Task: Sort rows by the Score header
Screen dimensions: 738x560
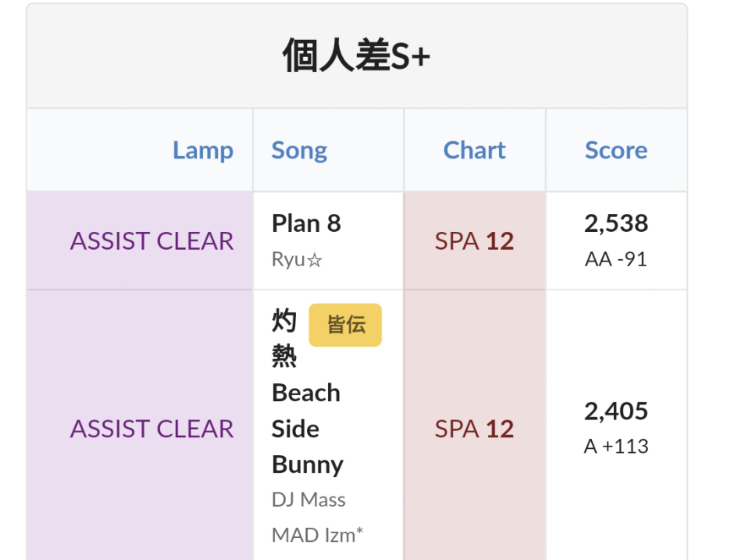Action: pos(616,150)
